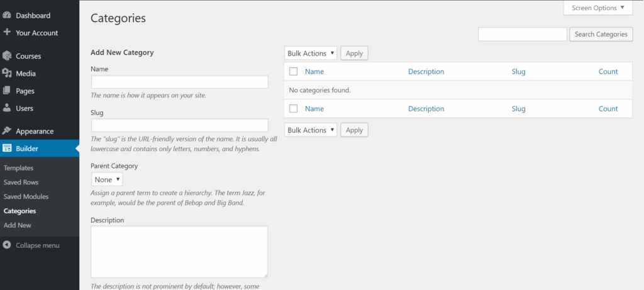644x290 pixels.
Task: Tick the select-all checkbox in table footer
Action: [293, 109]
